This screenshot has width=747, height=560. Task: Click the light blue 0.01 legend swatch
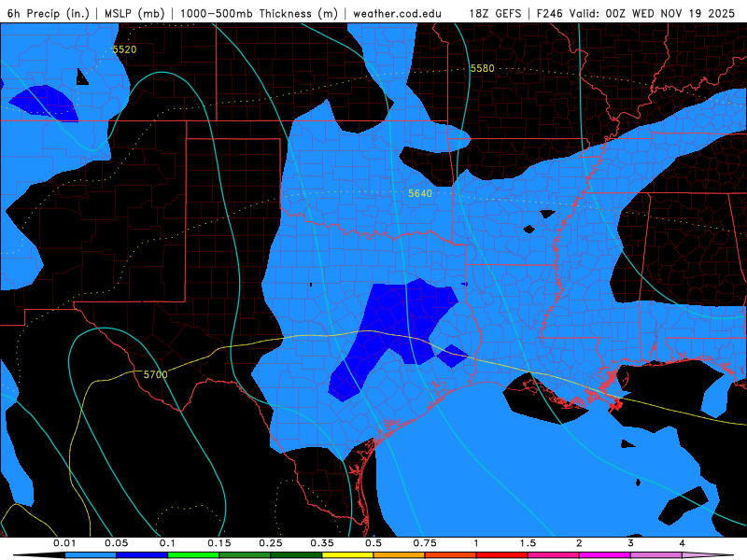91,555
